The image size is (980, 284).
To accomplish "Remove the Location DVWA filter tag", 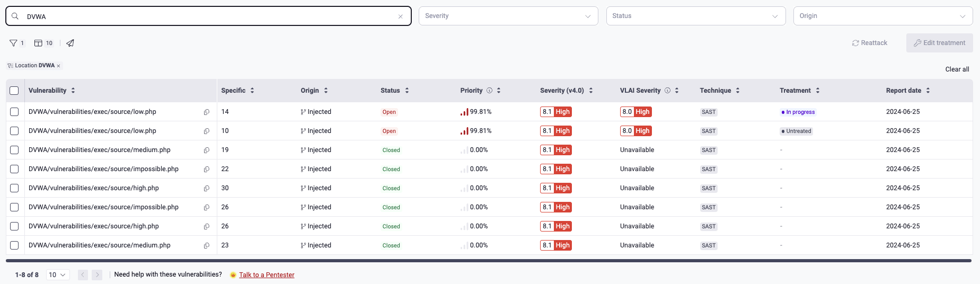I will [58, 66].
